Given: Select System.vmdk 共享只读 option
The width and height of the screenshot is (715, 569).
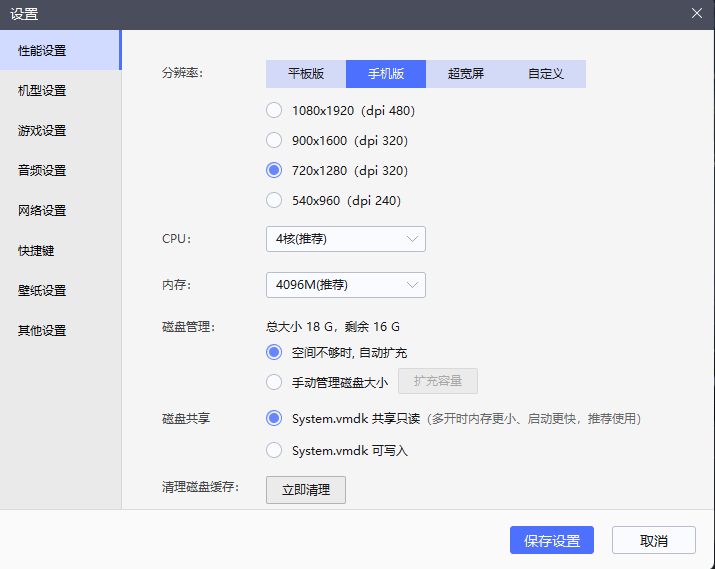Looking at the screenshot, I should tap(274, 418).
